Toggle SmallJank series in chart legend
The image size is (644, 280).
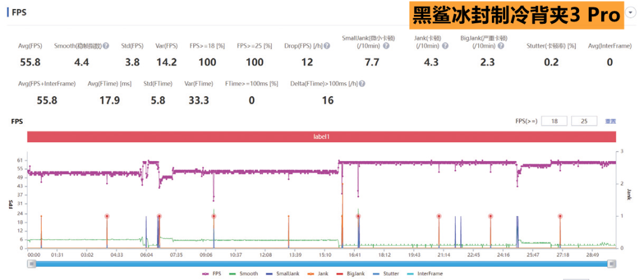pos(283,273)
